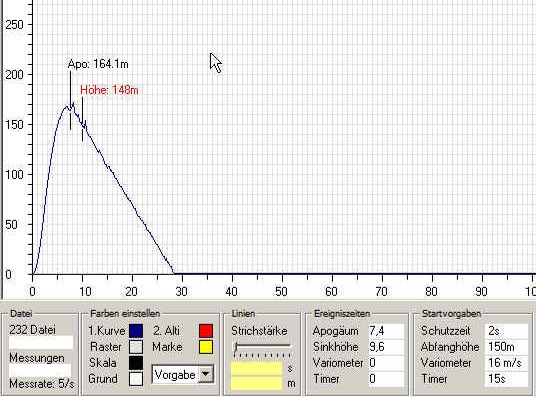Click the Timer event time field
Image resolution: width=536 pixels, height=397 pixels.
386,379
